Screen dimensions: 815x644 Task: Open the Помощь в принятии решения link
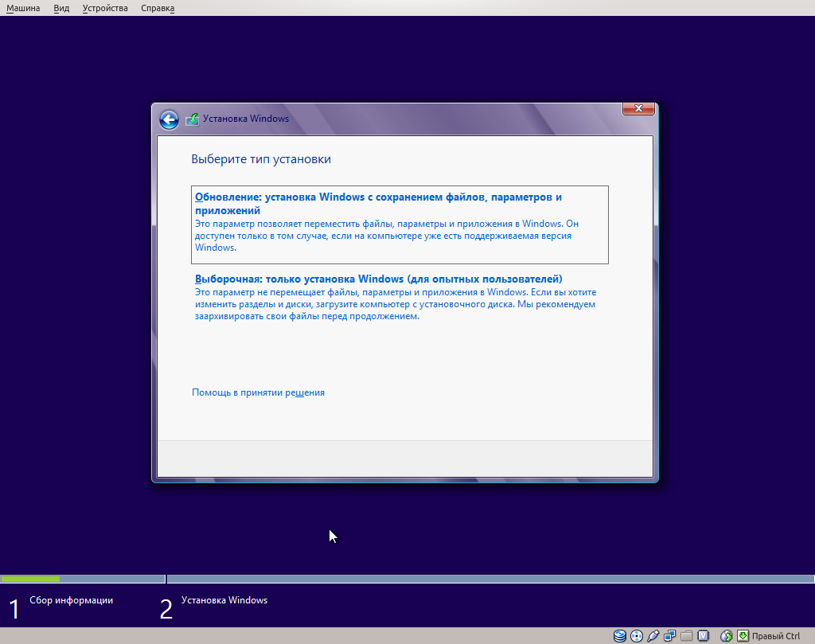click(257, 392)
